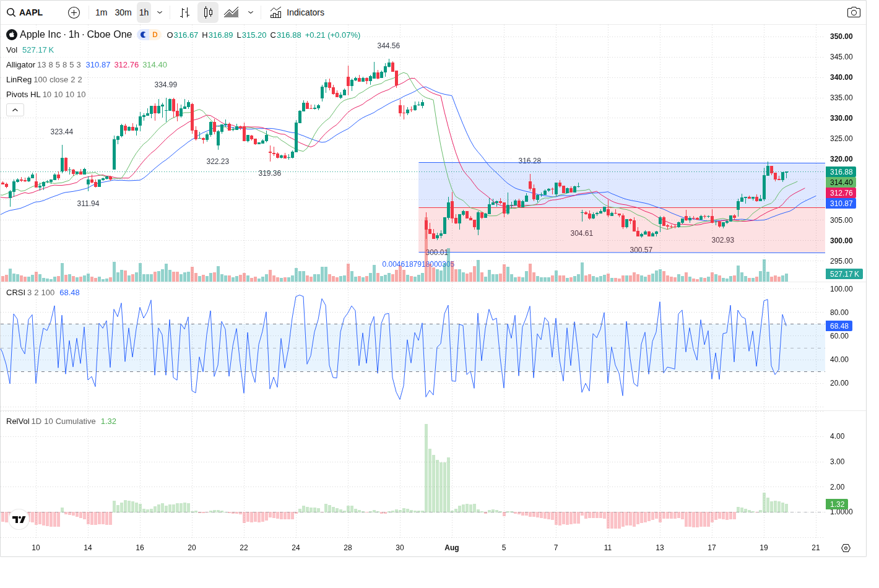Click the 312.76 red Alligator price label
The width and height of the screenshot is (879, 588).
[x=841, y=193]
